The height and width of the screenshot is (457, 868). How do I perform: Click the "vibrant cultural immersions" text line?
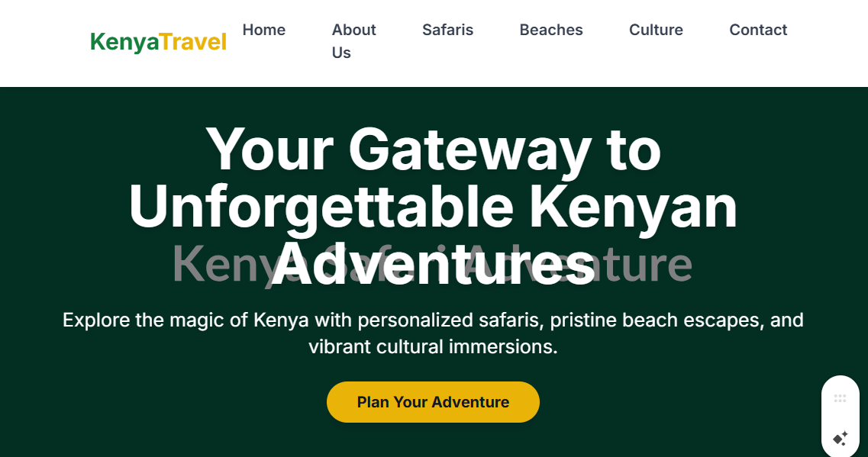click(433, 346)
